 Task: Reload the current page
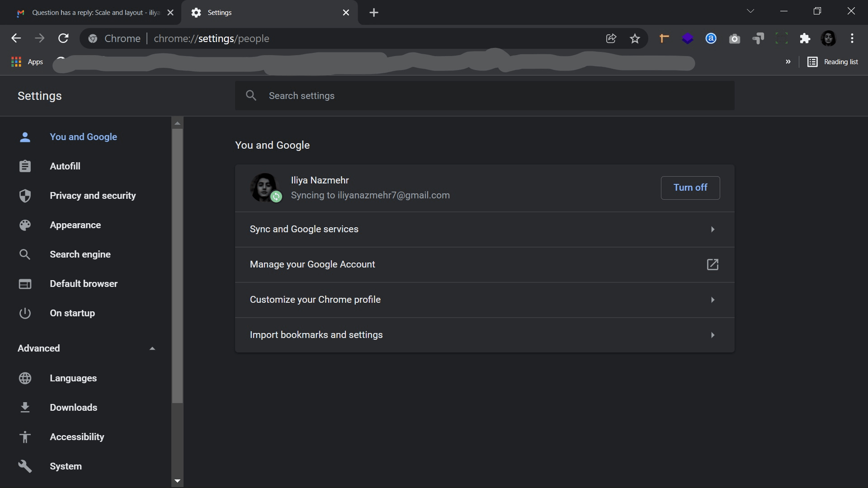point(63,39)
